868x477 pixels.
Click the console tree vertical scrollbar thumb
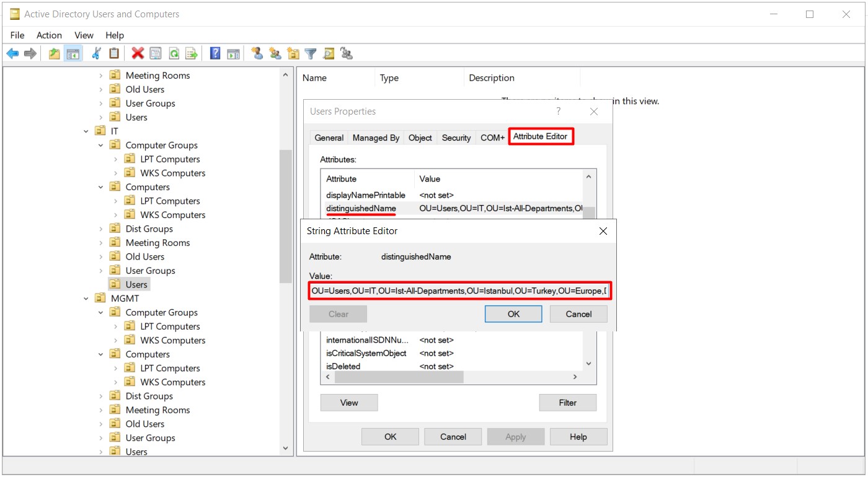(x=285, y=217)
